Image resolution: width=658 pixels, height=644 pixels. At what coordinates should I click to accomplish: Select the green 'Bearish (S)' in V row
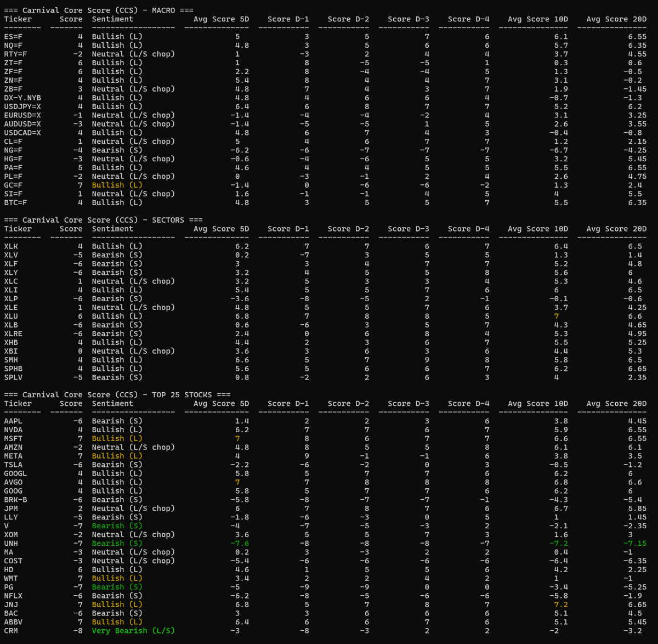point(117,526)
